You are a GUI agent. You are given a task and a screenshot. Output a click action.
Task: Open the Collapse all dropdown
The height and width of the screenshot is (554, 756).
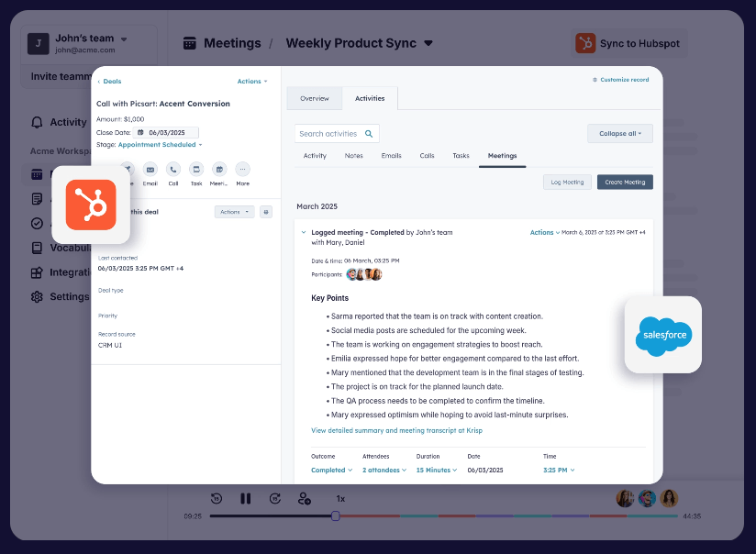point(620,134)
